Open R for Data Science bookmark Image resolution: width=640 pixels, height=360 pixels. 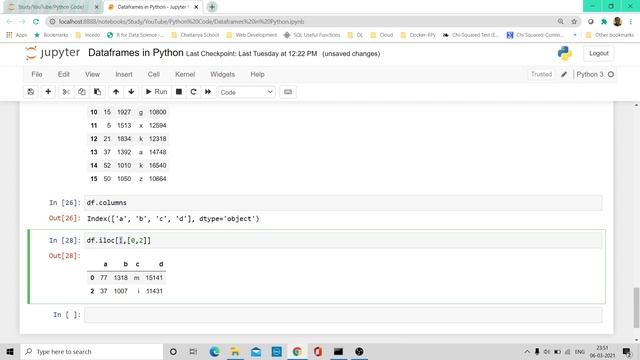pos(135,35)
